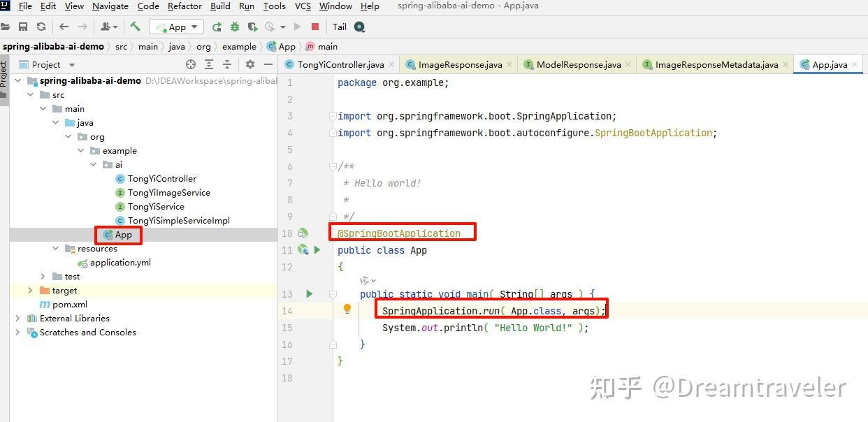Click the Tail toolbar button
868x422 pixels.
[x=340, y=27]
